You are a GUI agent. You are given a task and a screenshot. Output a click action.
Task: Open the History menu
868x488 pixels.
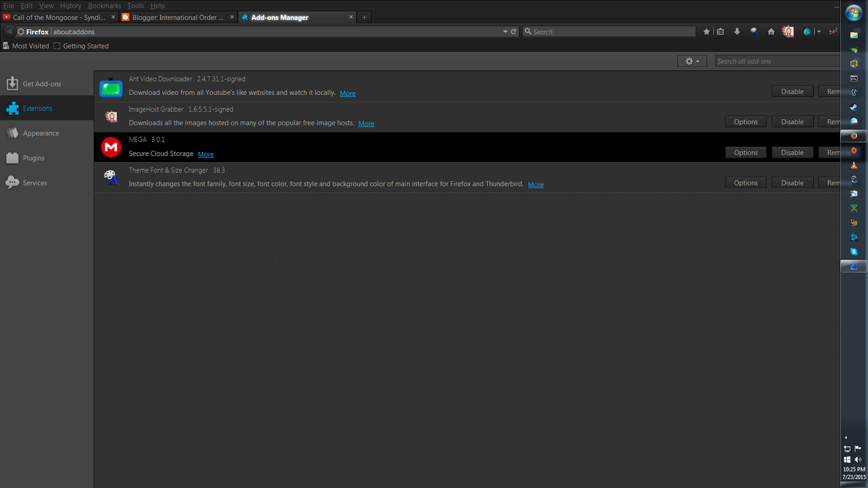click(x=71, y=5)
